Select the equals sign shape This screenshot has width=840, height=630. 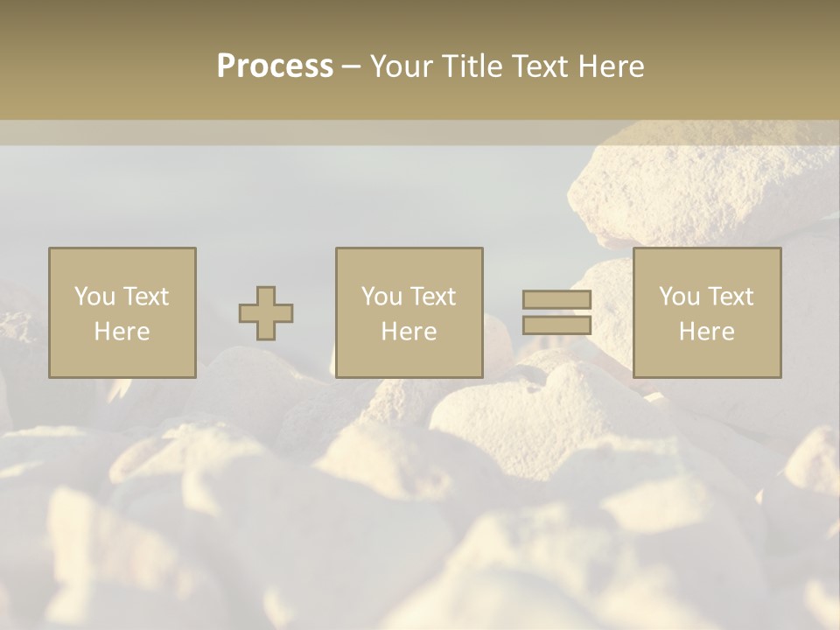pos(556,312)
